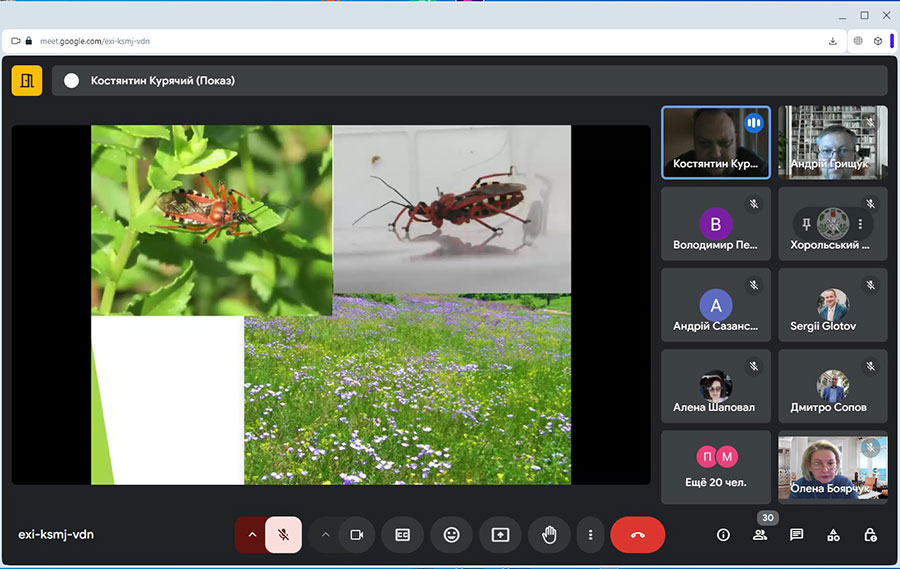Open site info lock icon in address bar
Screen dimensions: 900x569
[29, 41]
